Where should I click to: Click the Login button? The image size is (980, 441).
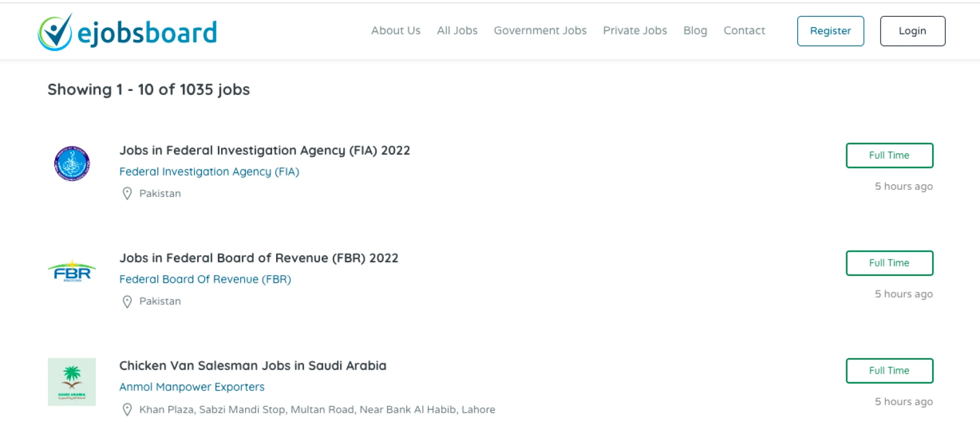point(913,31)
